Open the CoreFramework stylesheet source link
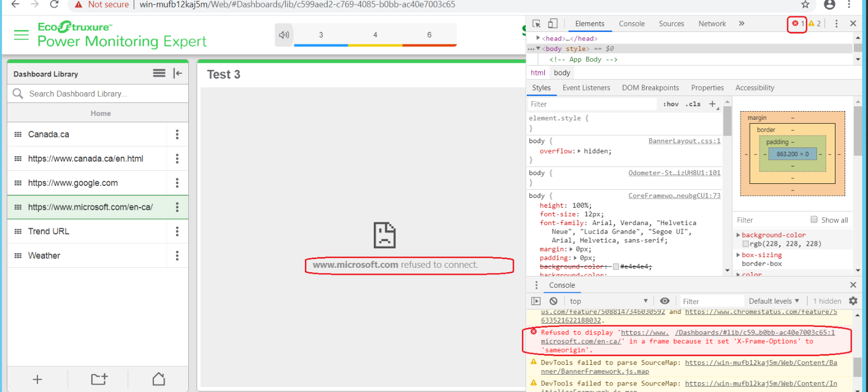Screen dimensions: 868x392 (x=674, y=196)
